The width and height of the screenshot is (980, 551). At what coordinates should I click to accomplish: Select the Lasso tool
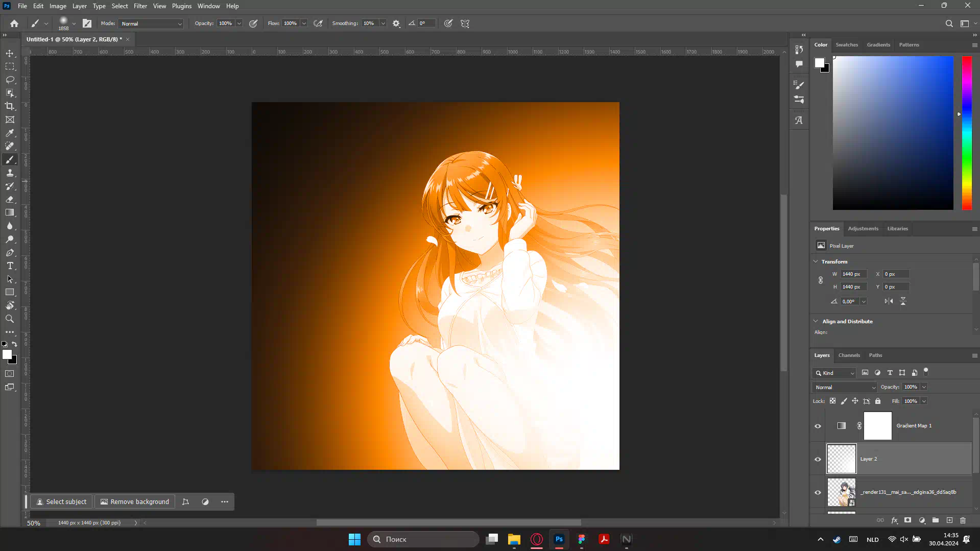click(x=10, y=80)
